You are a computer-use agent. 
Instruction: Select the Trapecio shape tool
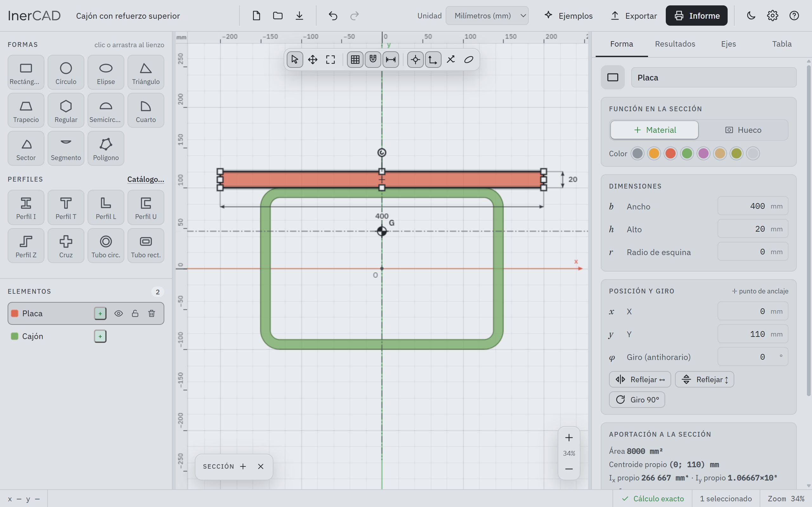(26, 110)
